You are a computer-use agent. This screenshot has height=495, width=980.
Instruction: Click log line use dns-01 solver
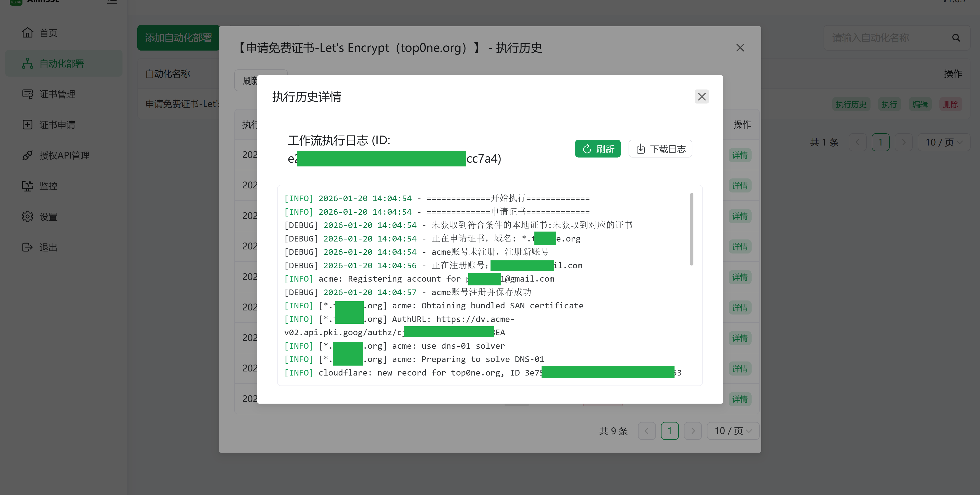[x=395, y=346]
